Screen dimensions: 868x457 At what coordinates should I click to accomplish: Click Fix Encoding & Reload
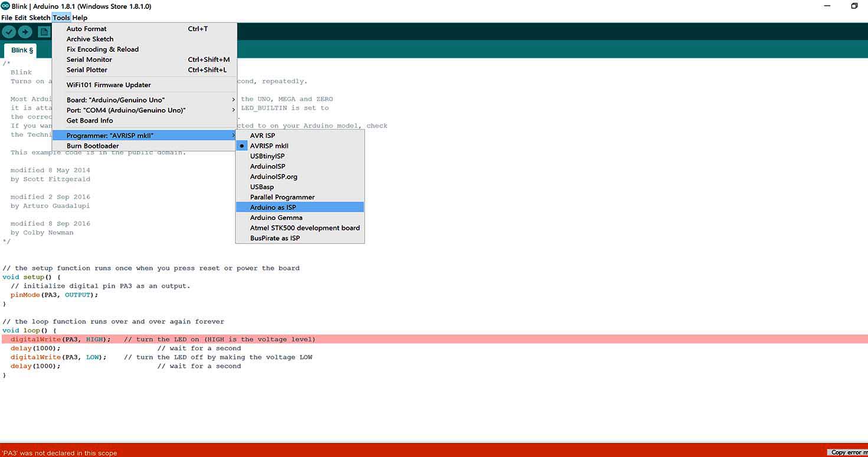pyautogui.click(x=144, y=50)
